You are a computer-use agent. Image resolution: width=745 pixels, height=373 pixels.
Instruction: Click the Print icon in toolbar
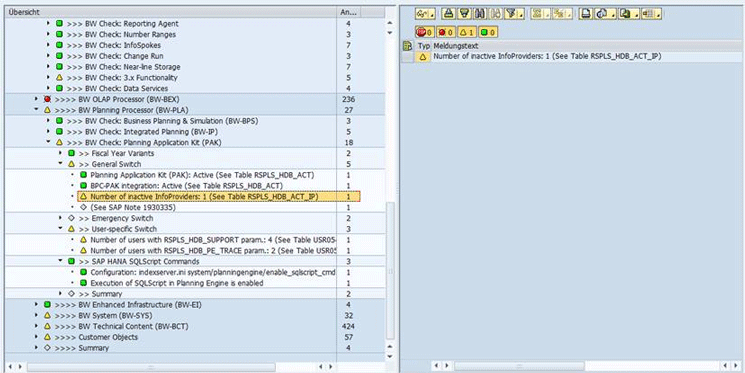point(585,14)
